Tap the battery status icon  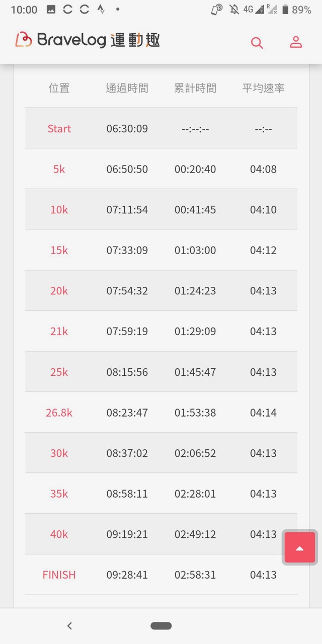point(285,10)
